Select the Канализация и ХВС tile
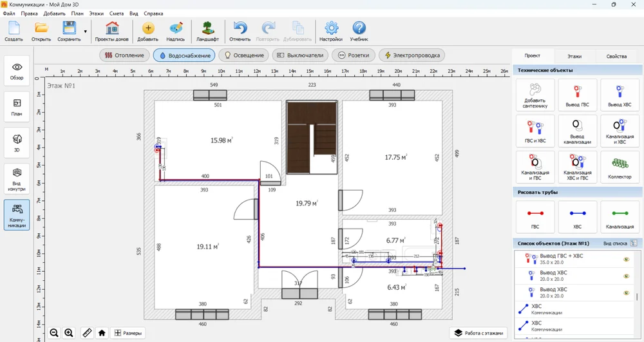The height and width of the screenshot is (342, 644). (x=620, y=131)
